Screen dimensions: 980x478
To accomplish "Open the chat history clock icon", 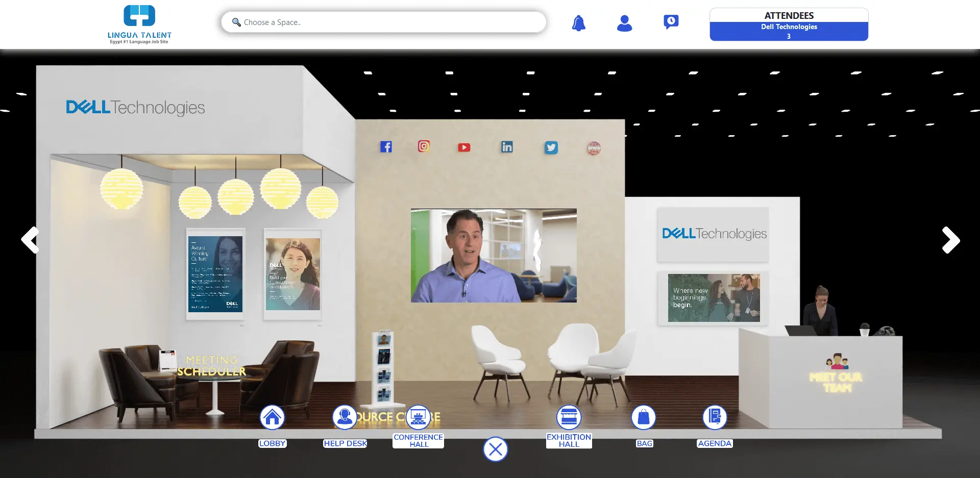I will [x=671, y=22].
